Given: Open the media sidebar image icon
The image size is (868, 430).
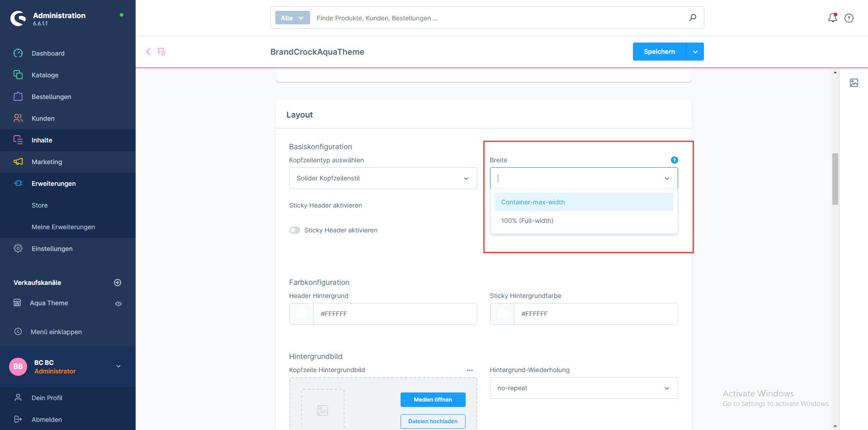Looking at the screenshot, I should point(854,83).
